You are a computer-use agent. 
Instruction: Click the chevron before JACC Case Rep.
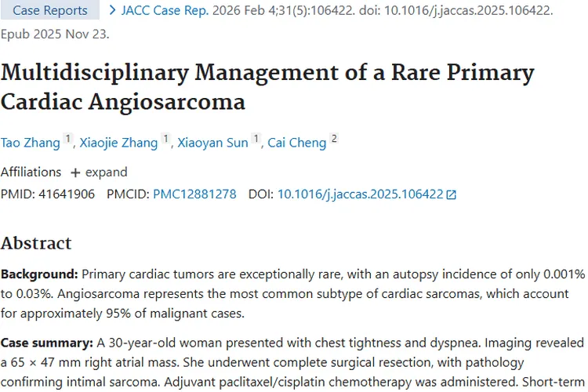point(113,11)
